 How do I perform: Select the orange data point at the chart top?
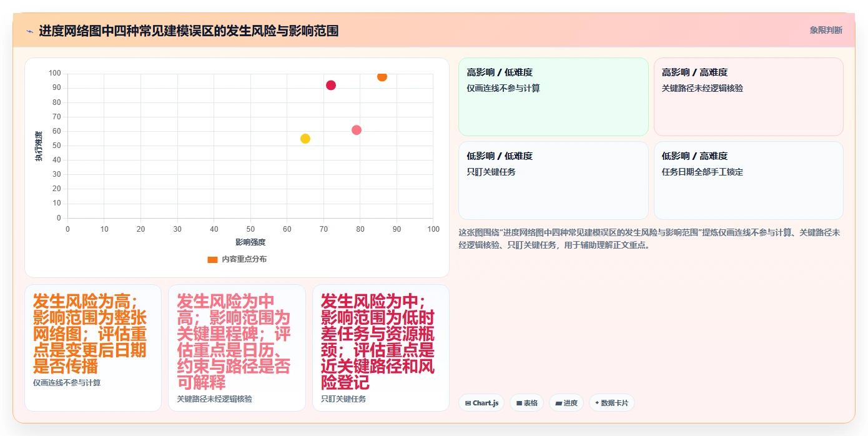[382, 76]
